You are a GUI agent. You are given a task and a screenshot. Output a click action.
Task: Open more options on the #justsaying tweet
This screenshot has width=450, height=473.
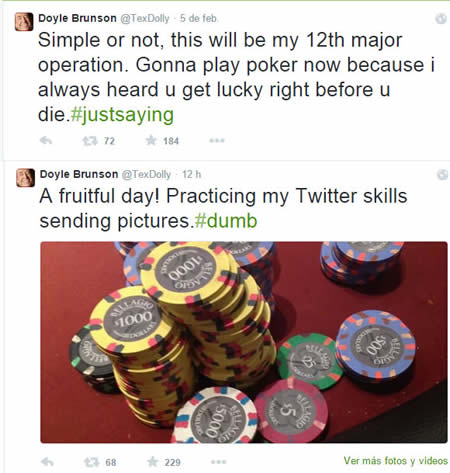click(217, 141)
